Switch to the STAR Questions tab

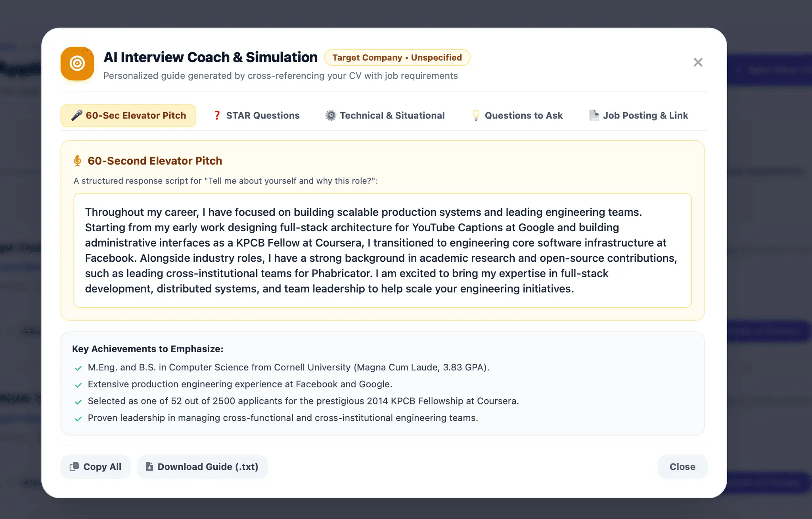pyautogui.click(x=256, y=115)
